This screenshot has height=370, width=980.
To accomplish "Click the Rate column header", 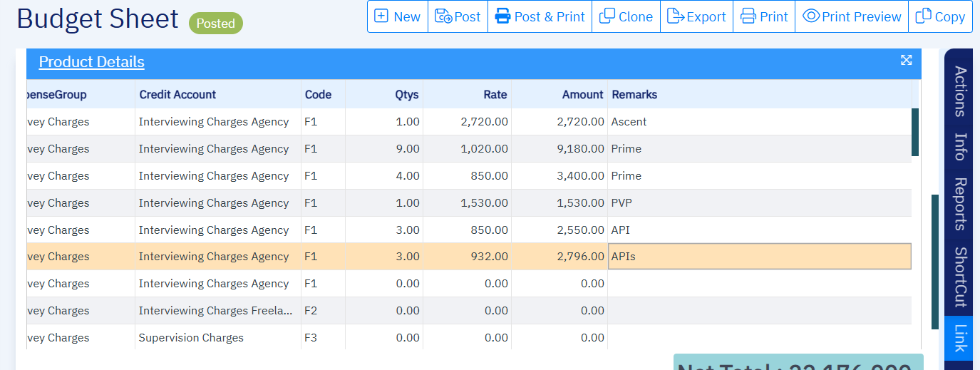I will pyautogui.click(x=468, y=94).
